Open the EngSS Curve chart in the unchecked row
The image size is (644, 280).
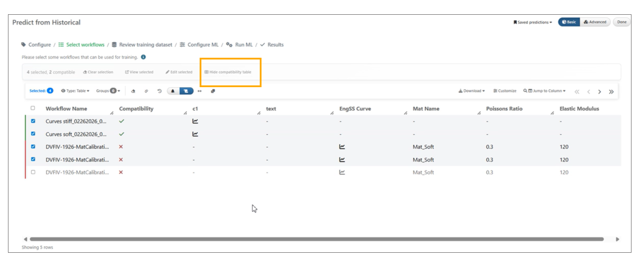pos(342,172)
